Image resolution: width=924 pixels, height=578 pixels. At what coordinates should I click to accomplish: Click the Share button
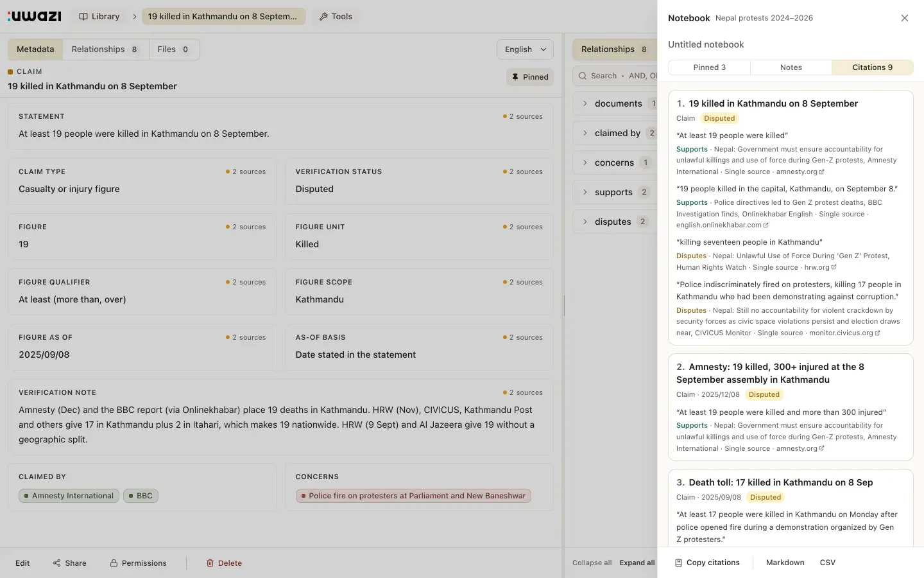pyautogui.click(x=70, y=563)
